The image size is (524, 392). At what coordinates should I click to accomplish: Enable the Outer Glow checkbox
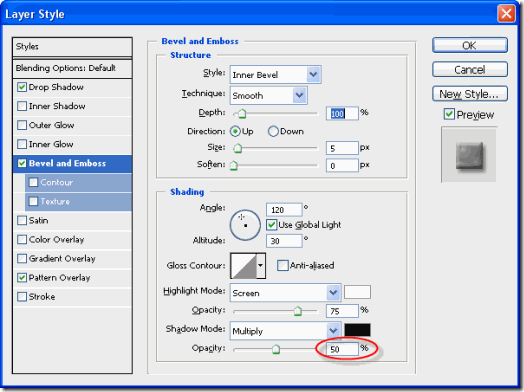(22, 125)
